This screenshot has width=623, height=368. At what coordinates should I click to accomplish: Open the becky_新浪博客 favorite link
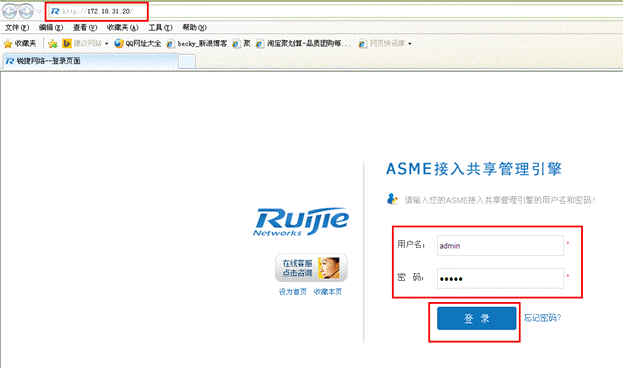[x=197, y=43]
